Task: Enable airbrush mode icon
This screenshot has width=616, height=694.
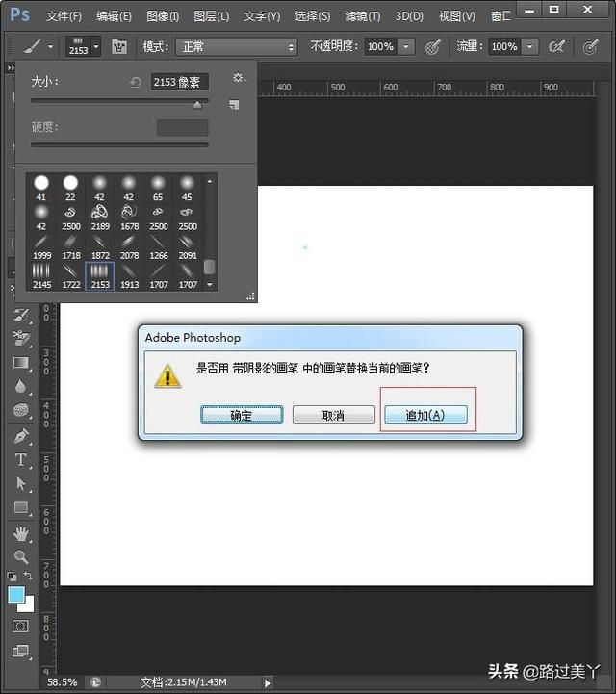Action: click(x=556, y=46)
